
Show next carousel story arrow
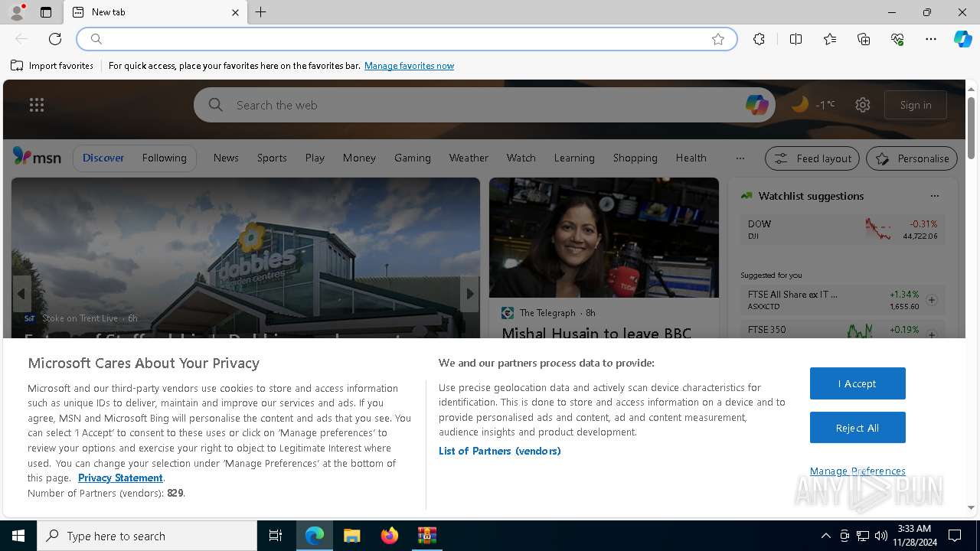coord(470,293)
